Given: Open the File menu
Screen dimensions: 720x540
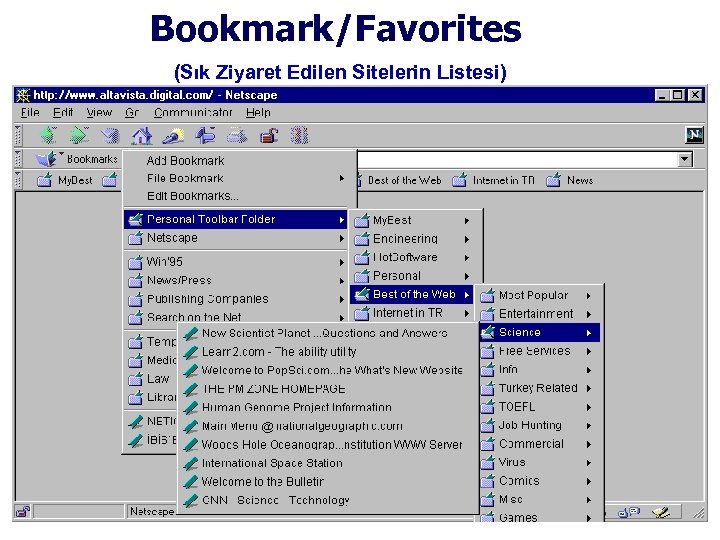Looking at the screenshot, I should [x=30, y=112].
